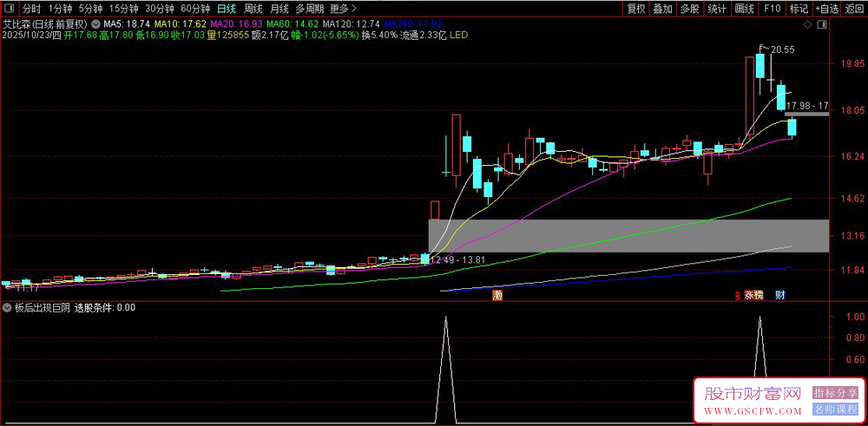The width and height of the screenshot is (868, 426).
Task: Toggle the left sidebar panel icon
Action: click(x=10, y=9)
